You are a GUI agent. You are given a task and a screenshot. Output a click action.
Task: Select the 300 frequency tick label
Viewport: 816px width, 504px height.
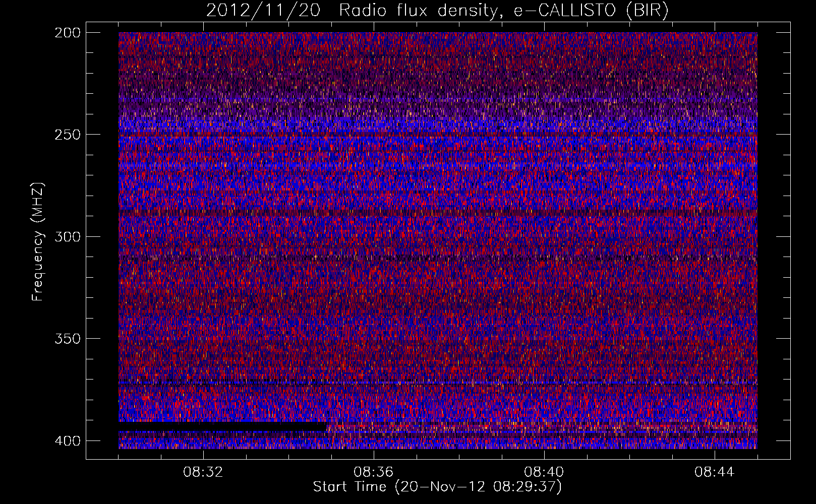(67, 236)
